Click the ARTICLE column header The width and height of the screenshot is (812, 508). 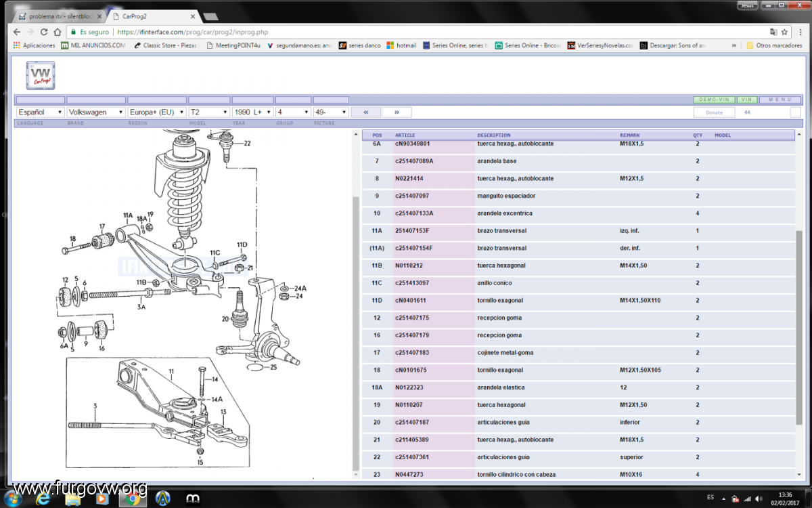405,135
